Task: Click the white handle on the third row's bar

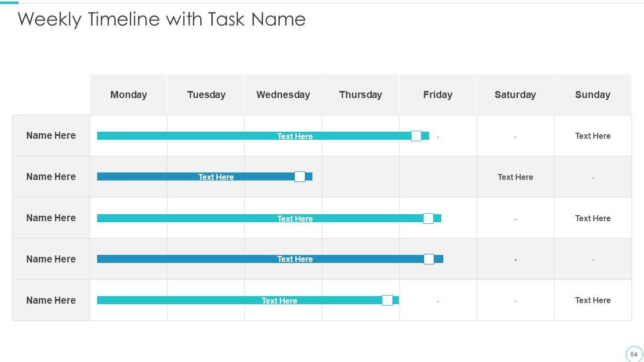Action: pos(428,218)
